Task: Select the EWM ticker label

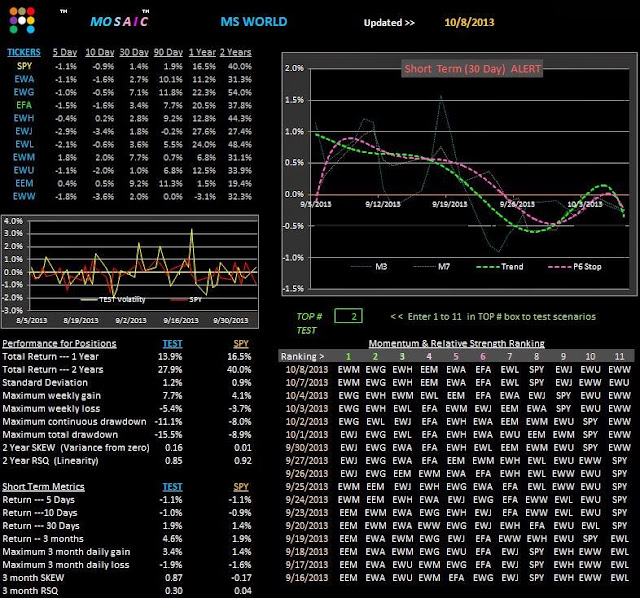Action: pos(24,158)
